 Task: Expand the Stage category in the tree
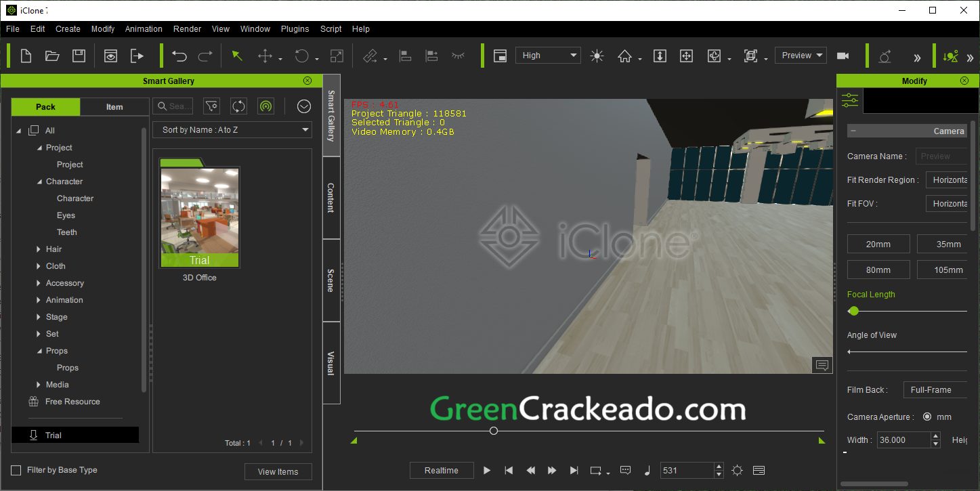tap(40, 316)
